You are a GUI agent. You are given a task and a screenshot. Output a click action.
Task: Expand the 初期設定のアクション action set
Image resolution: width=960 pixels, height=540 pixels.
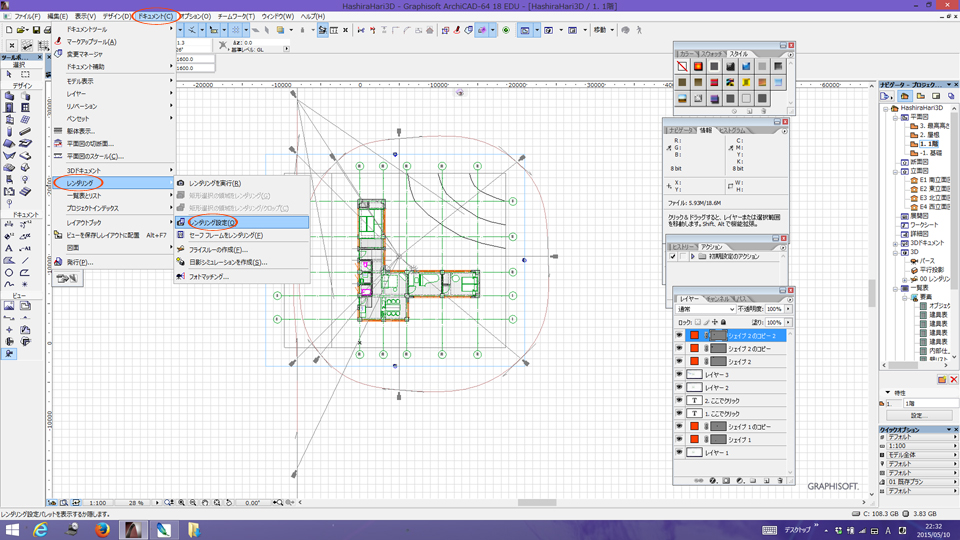692,257
